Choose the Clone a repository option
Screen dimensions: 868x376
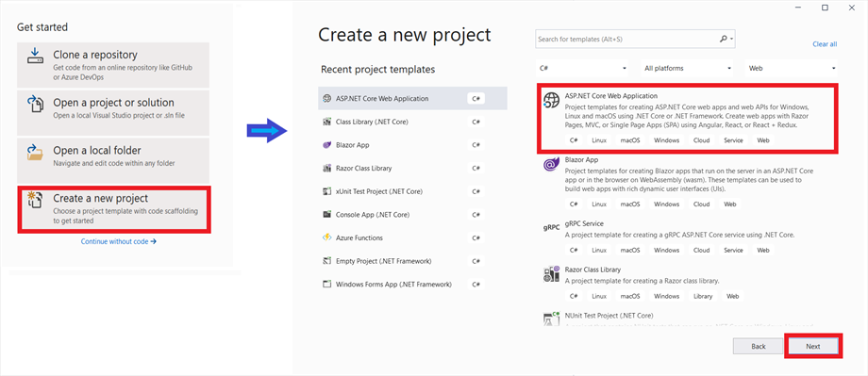(x=113, y=65)
